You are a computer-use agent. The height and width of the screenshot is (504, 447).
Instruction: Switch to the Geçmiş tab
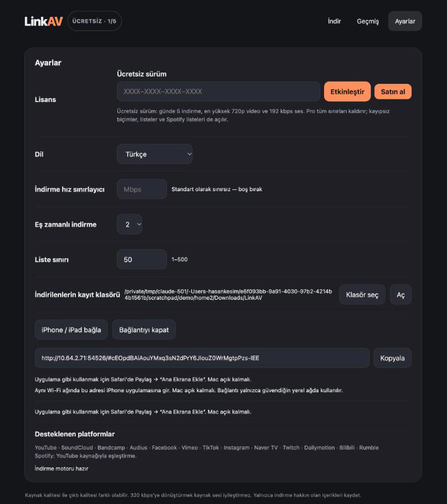[368, 21]
